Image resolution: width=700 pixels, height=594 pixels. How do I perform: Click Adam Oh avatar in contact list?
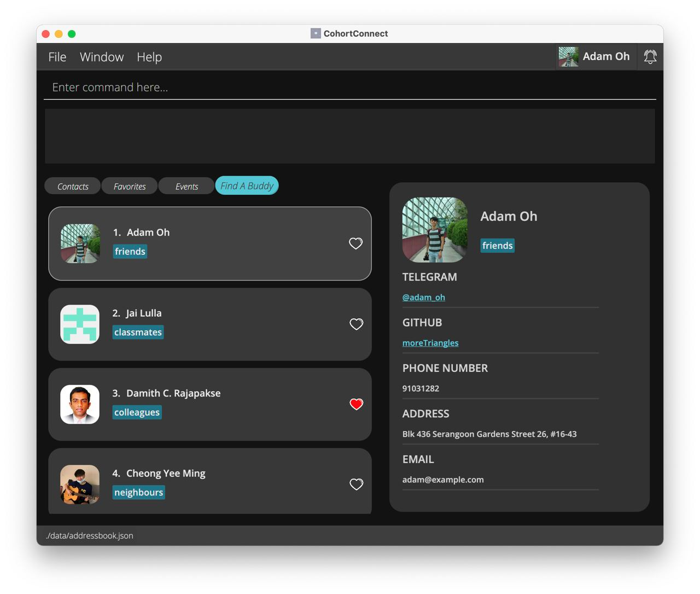click(x=80, y=243)
